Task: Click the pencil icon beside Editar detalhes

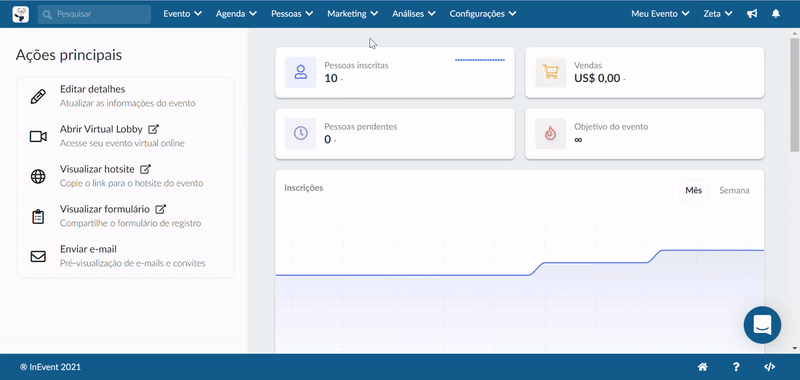Action: pos(38,96)
